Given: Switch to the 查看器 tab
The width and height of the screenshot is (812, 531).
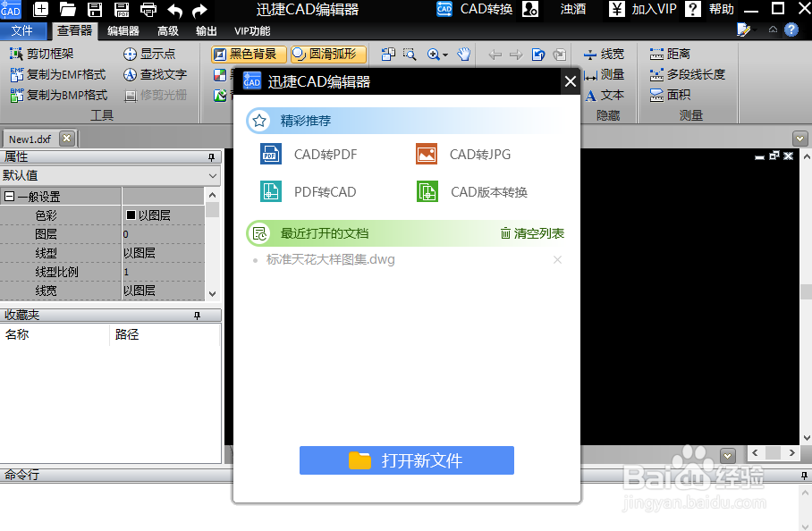Looking at the screenshot, I should [74, 30].
